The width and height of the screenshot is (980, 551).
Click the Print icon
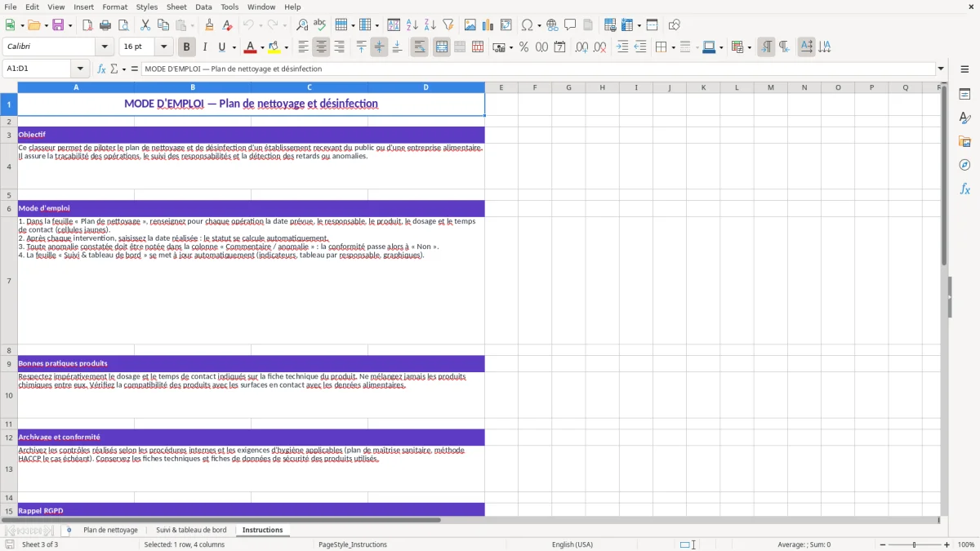(x=105, y=25)
